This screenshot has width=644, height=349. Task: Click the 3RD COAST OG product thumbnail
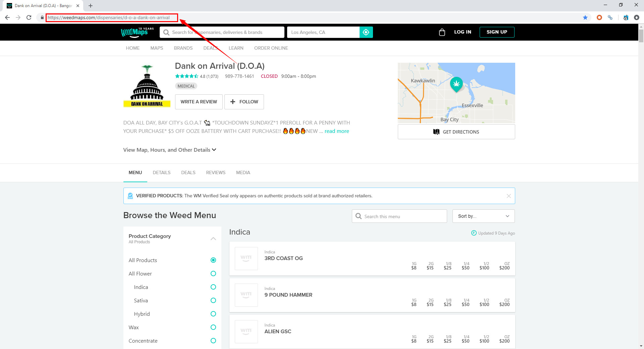coord(246,258)
